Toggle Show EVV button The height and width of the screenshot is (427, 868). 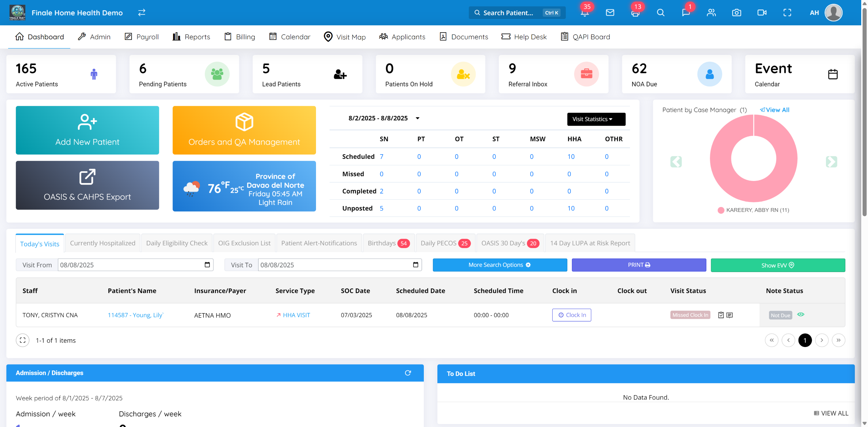tap(777, 265)
